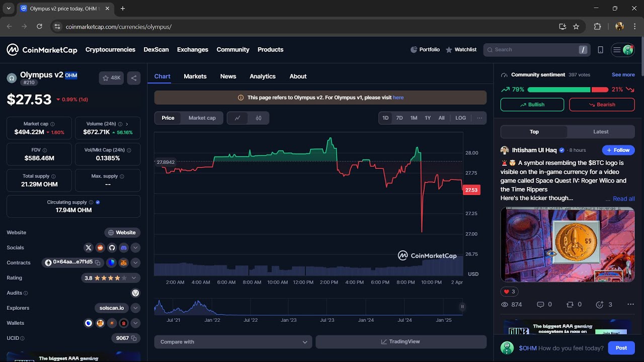Set chart range to 7D
The height and width of the screenshot is (362, 644).
(399, 118)
